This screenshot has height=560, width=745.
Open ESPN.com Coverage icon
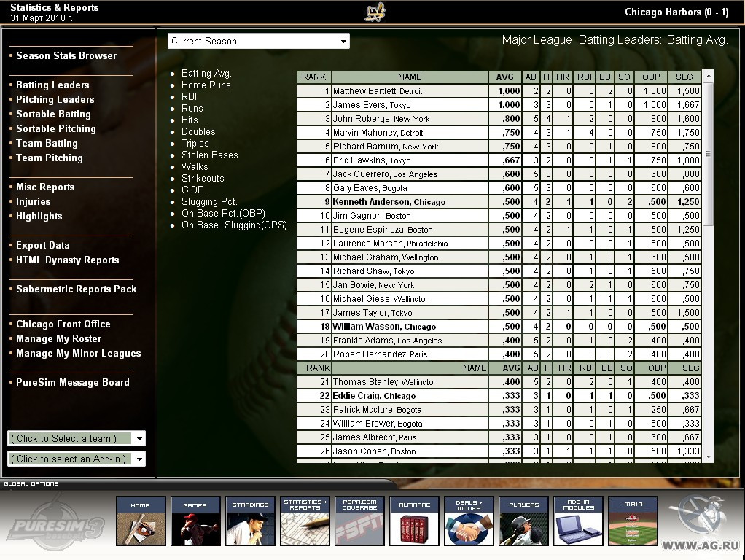359,521
